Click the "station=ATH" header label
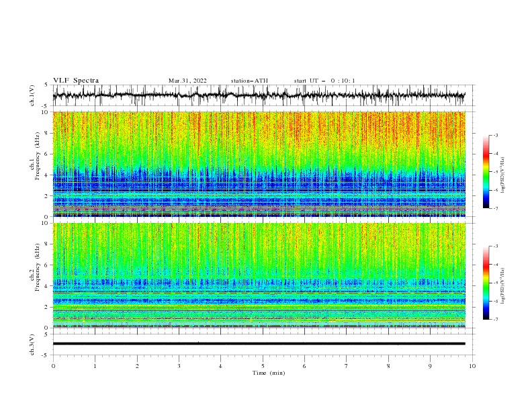Screen dimensions: 532x411 click(x=249, y=81)
